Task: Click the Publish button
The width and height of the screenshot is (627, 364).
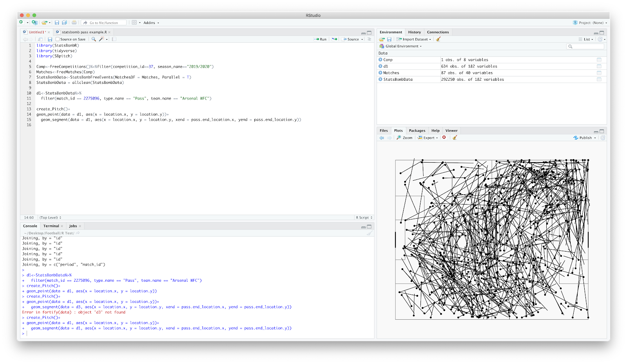Action: click(x=583, y=138)
